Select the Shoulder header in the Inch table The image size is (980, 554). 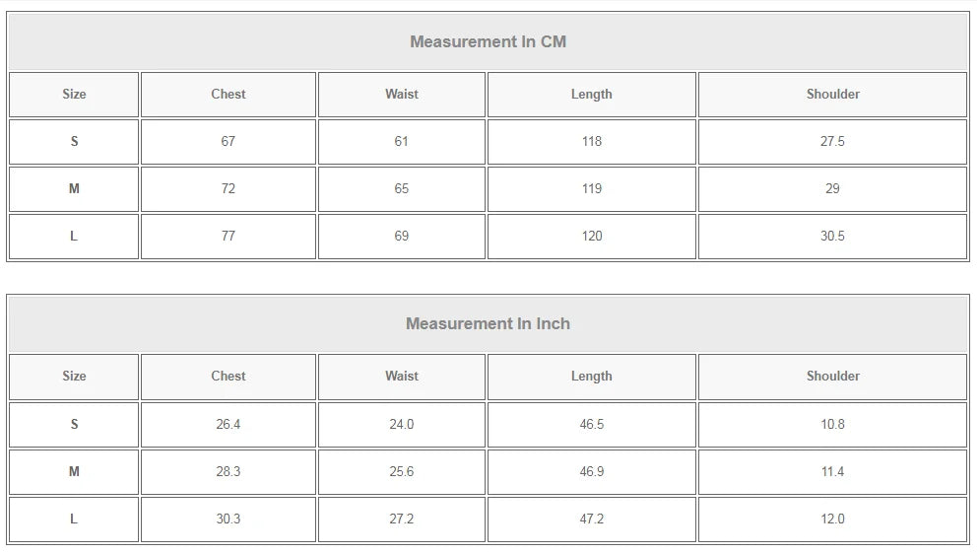pyautogui.click(x=832, y=377)
